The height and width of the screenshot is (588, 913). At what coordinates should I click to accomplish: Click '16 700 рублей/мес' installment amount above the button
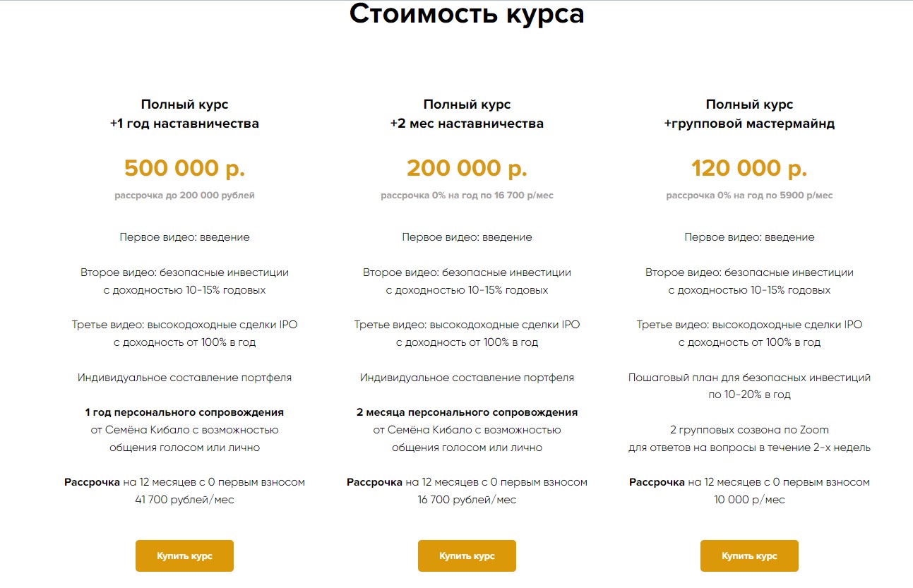(x=467, y=500)
